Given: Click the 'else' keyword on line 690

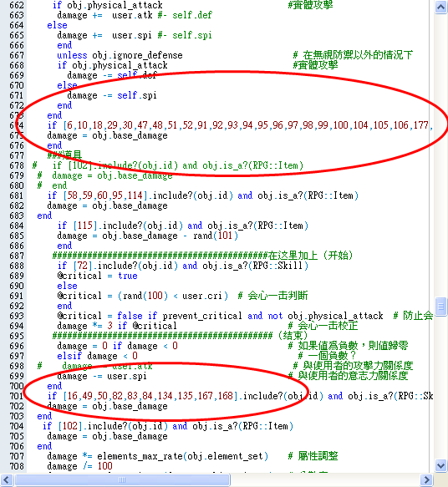Looking at the screenshot, I should (x=67, y=286).
